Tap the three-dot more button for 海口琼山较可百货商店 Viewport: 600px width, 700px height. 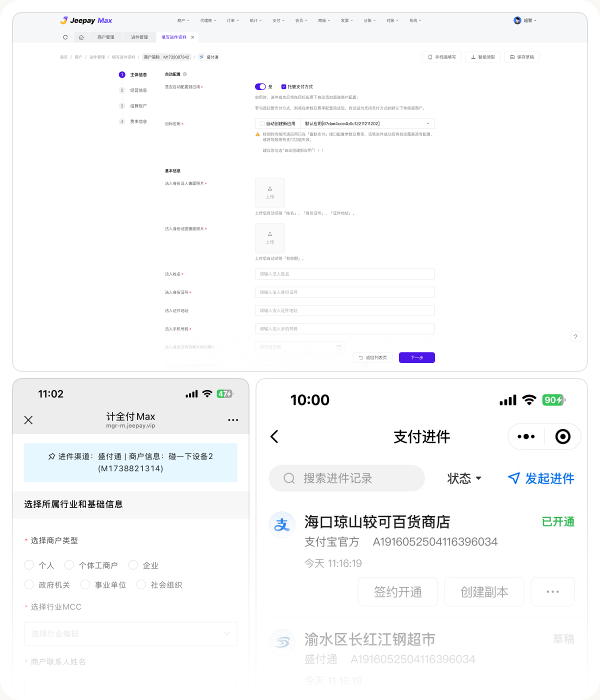click(x=552, y=592)
